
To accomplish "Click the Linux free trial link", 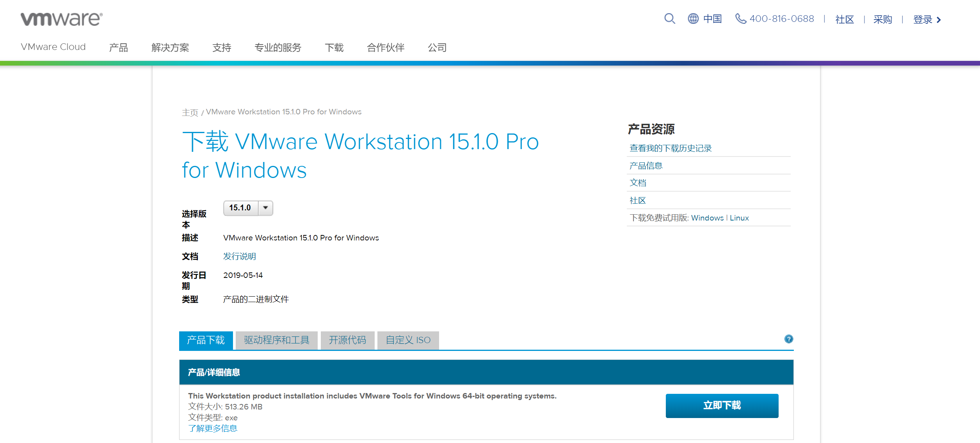I will click(x=739, y=218).
